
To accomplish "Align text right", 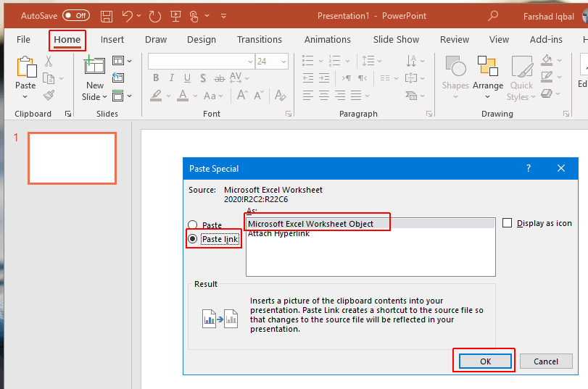I will coord(340,95).
